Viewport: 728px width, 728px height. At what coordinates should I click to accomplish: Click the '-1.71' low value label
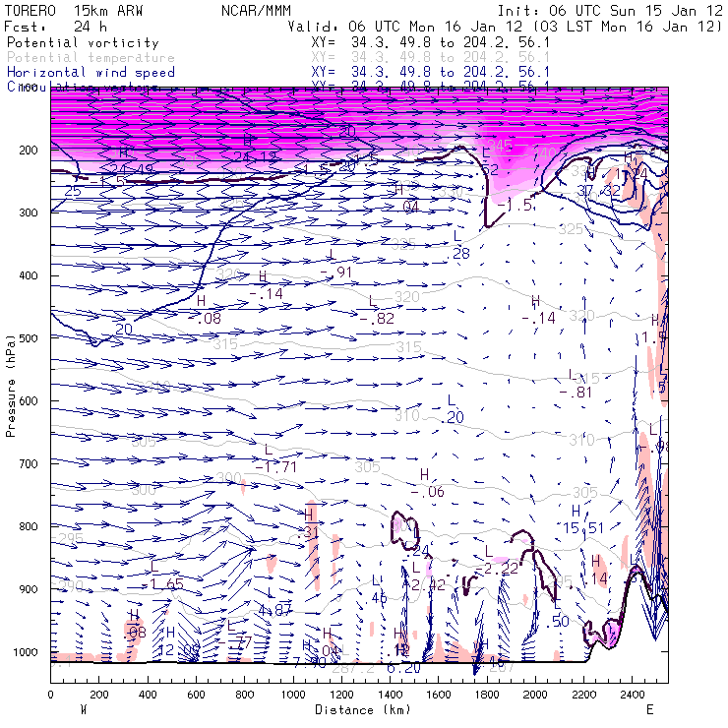tap(275, 467)
